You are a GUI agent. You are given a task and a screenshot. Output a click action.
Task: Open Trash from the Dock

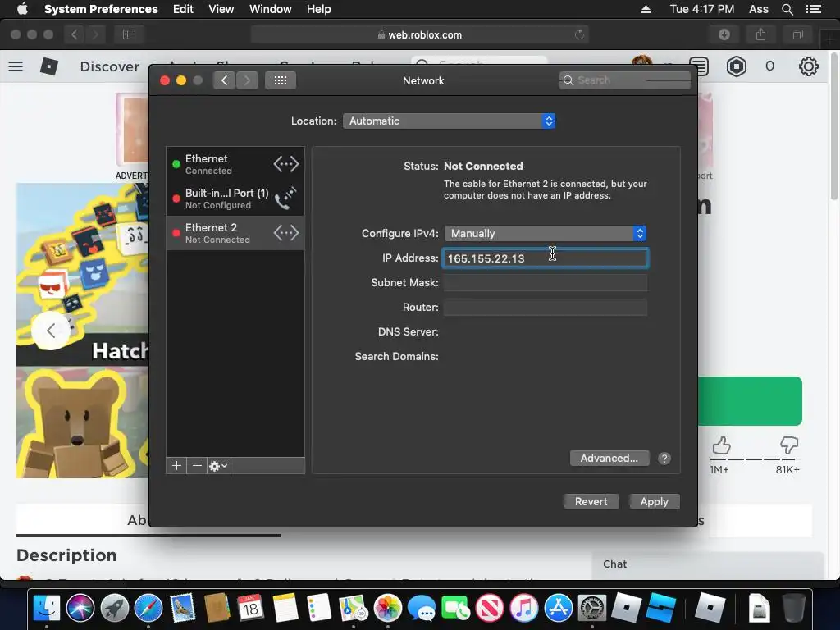794,608
